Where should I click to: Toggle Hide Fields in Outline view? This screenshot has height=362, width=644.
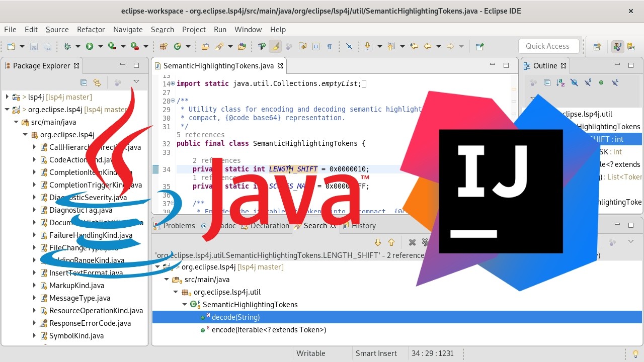574,82
